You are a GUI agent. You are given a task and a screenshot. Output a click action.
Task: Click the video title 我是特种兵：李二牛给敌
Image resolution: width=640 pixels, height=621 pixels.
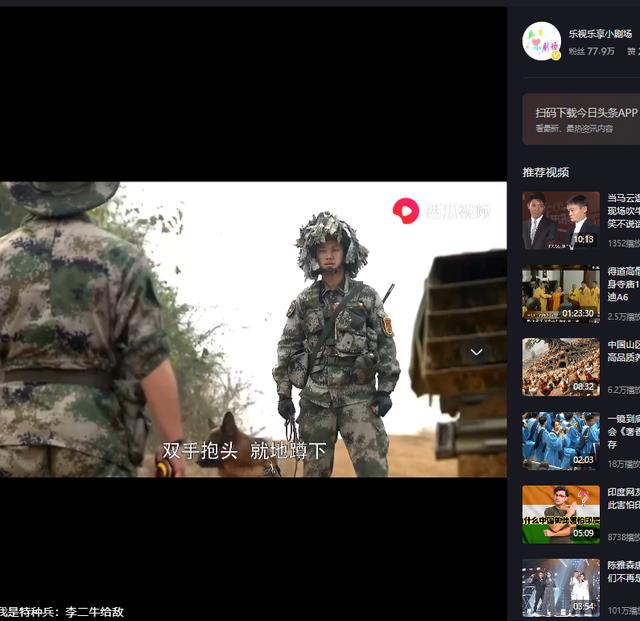61,612
